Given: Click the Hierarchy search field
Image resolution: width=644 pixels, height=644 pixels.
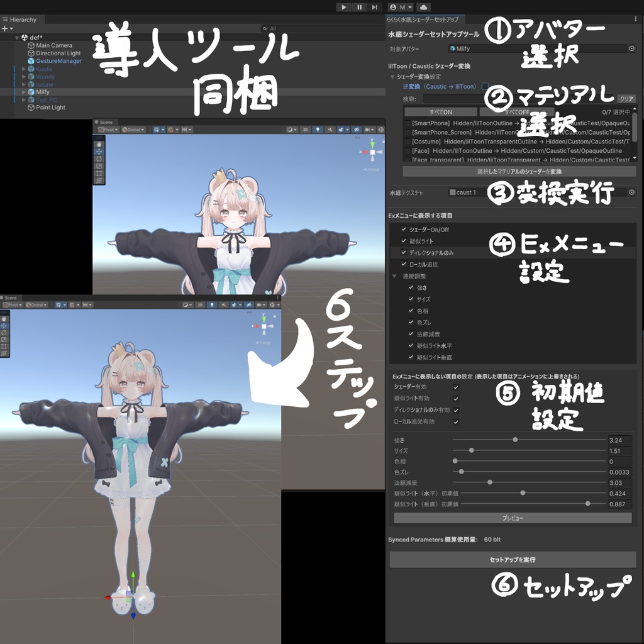Looking at the screenshot, I should tap(323, 28).
